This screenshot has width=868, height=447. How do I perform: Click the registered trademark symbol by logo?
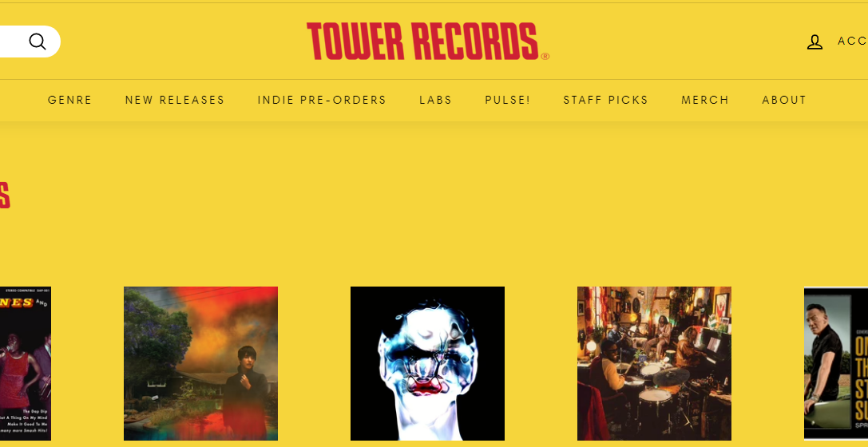click(x=545, y=57)
